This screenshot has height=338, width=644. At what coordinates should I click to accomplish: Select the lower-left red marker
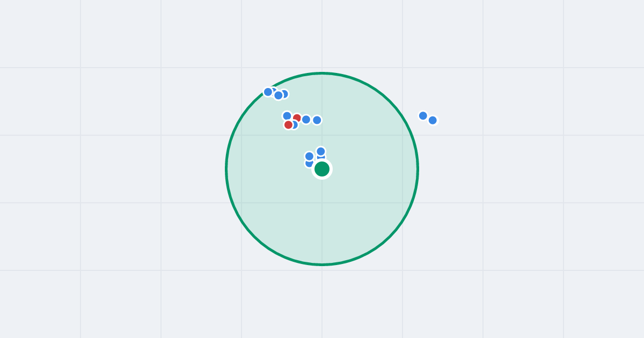289,125
